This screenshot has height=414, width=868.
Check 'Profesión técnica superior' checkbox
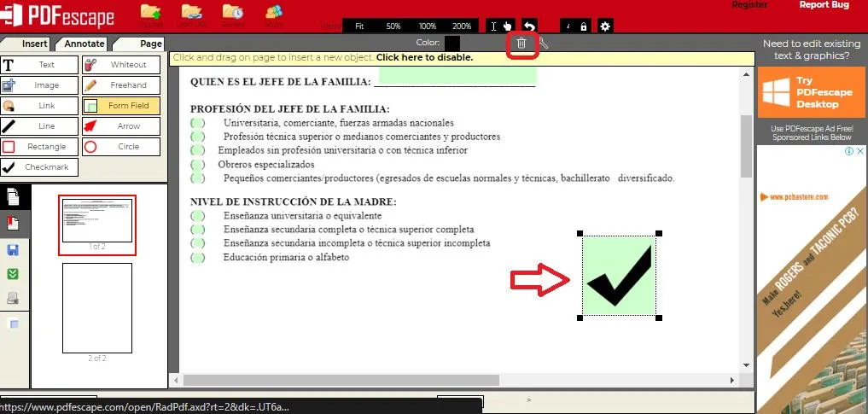point(198,137)
